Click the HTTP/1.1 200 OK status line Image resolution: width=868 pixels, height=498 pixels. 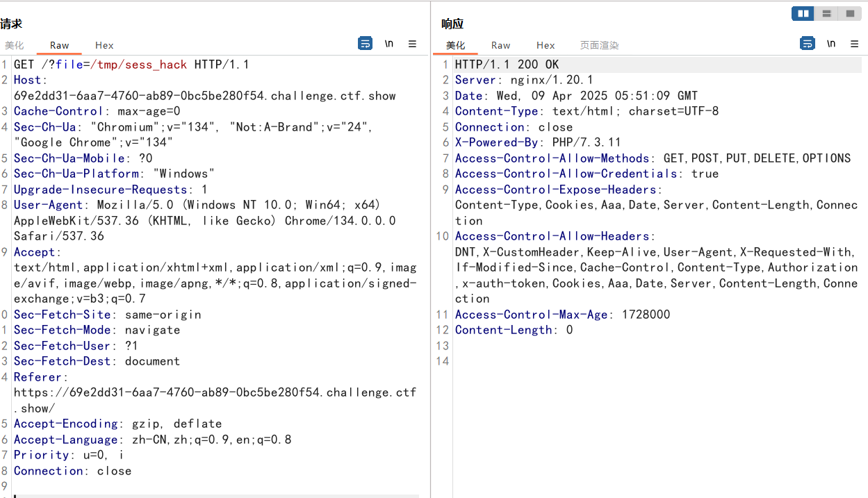point(507,65)
